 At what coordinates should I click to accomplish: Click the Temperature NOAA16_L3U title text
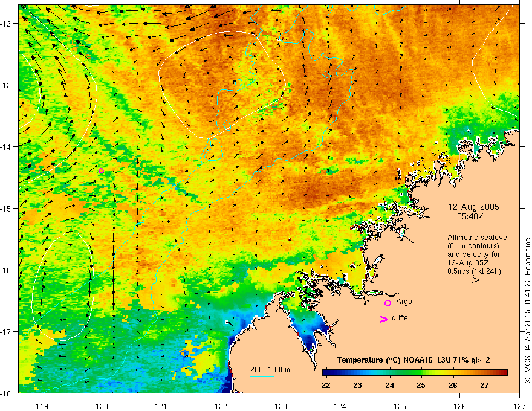[414, 360]
